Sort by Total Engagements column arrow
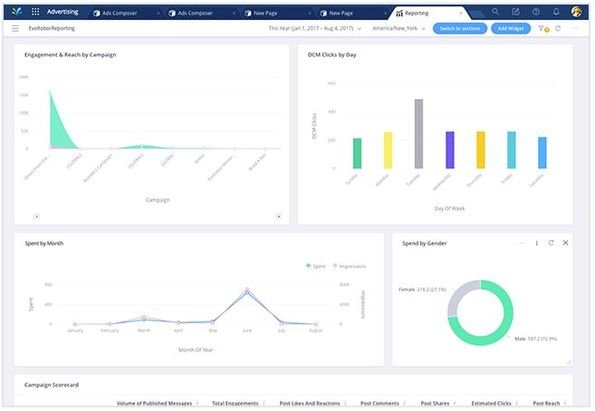The width and height of the screenshot is (595, 411). (x=264, y=403)
